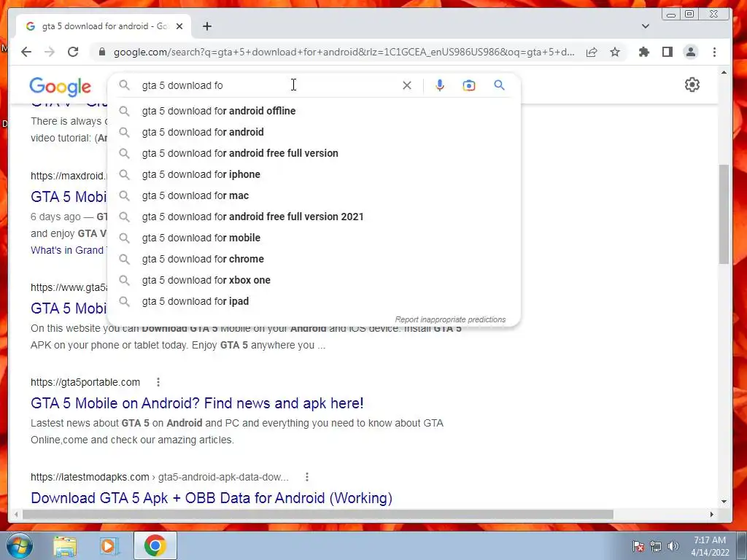Select the gta 5 download for android tab
Image resolution: width=747 pixels, height=560 pixels.
(x=104, y=26)
